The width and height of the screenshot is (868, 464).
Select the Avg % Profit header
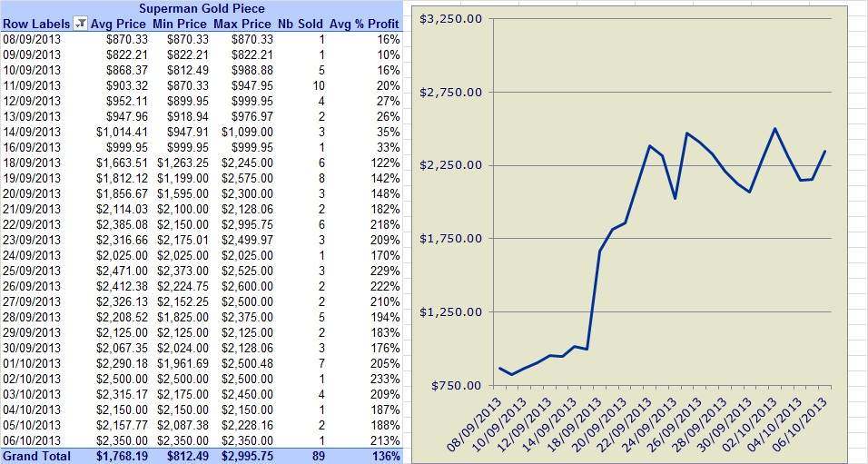[364, 24]
